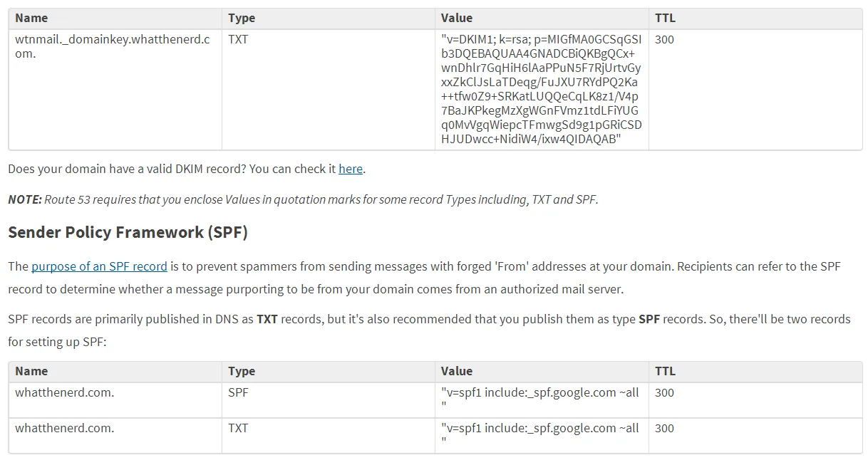This screenshot has width=868, height=460.
Task: Click the Name header in the SPF table
Action: (x=31, y=371)
